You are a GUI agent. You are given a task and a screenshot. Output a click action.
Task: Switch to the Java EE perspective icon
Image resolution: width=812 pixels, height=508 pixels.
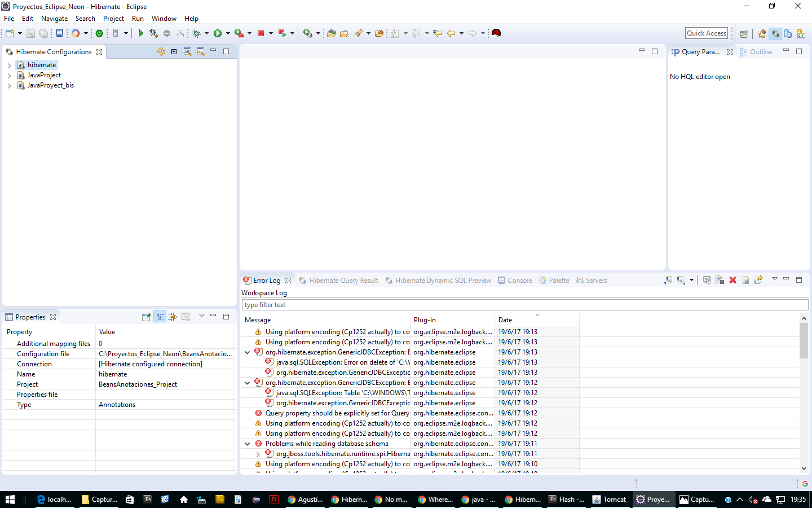[762, 33]
